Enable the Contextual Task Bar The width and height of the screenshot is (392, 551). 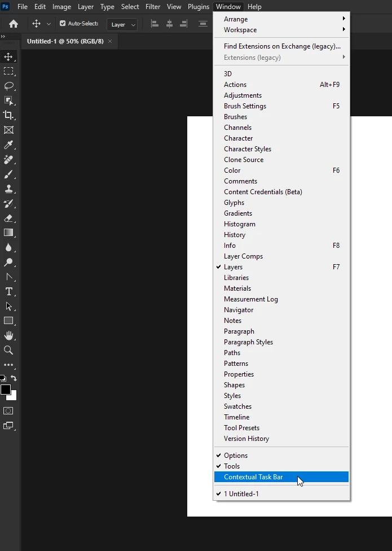click(282, 477)
